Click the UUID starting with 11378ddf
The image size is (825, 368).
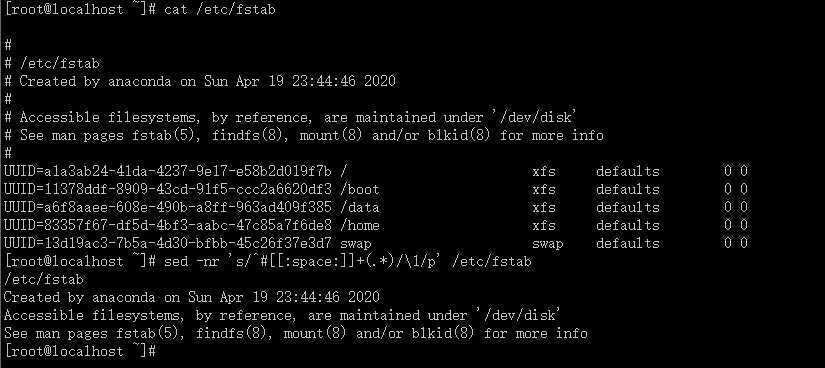(x=168, y=189)
